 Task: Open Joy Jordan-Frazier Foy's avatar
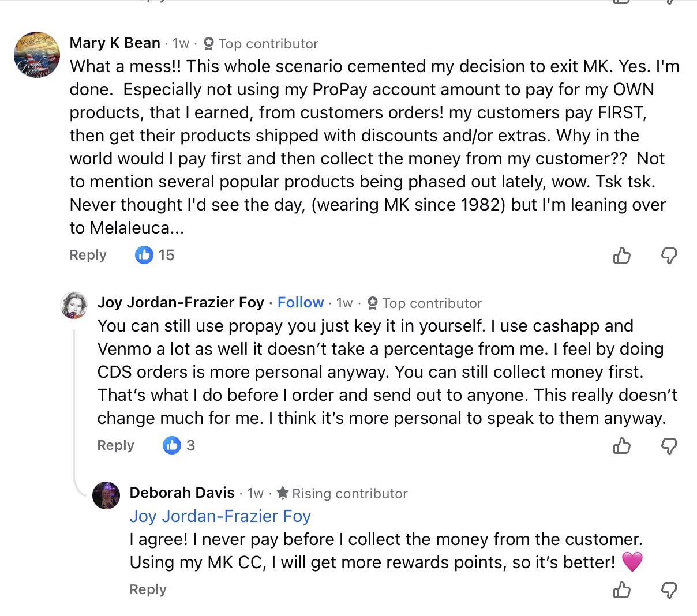pyautogui.click(x=74, y=305)
